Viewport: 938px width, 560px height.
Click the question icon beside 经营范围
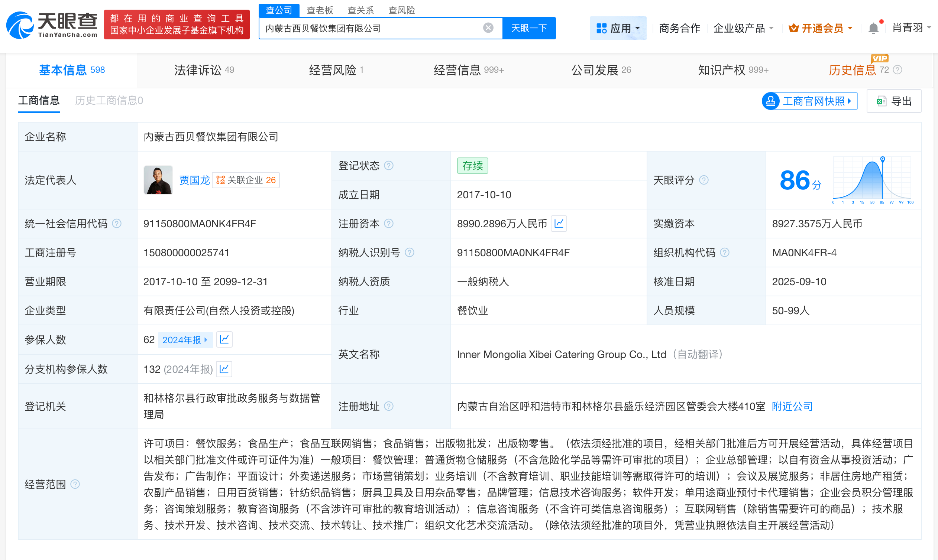click(76, 484)
